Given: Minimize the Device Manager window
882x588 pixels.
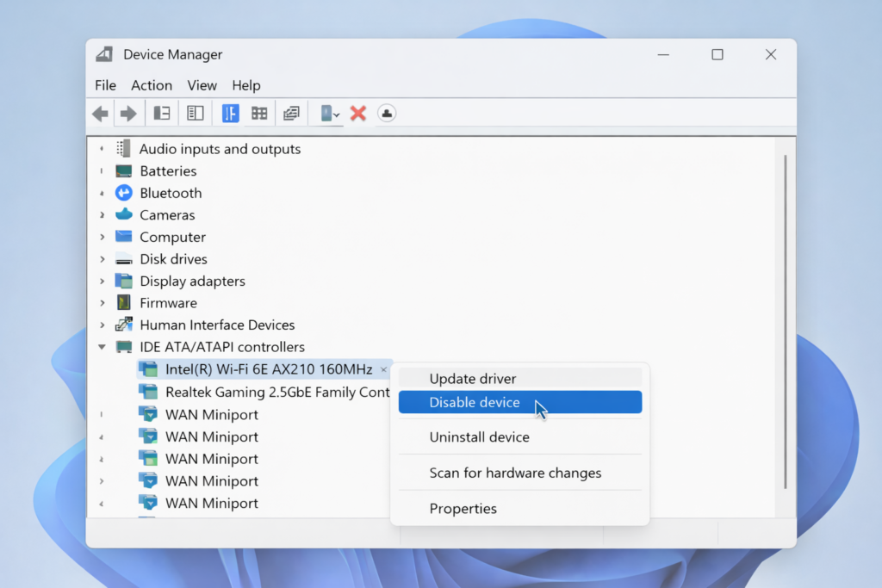Looking at the screenshot, I should [663, 54].
